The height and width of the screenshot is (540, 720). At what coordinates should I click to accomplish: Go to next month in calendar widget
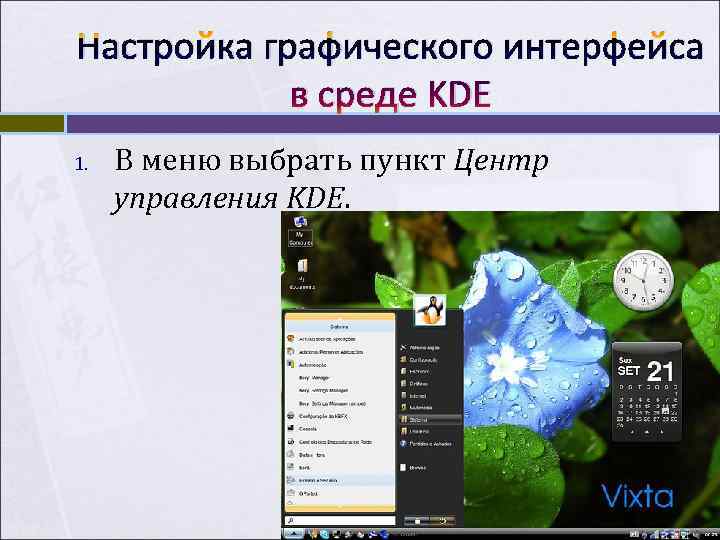tap(661, 432)
